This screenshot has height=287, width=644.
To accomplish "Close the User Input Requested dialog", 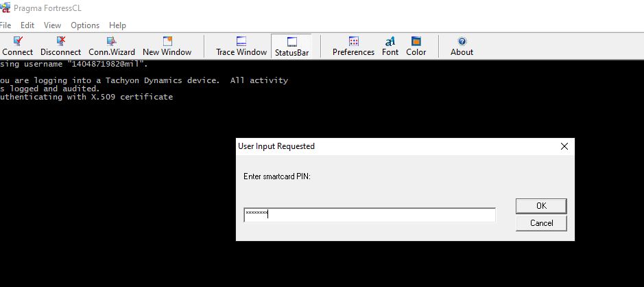I will pyautogui.click(x=564, y=146).
